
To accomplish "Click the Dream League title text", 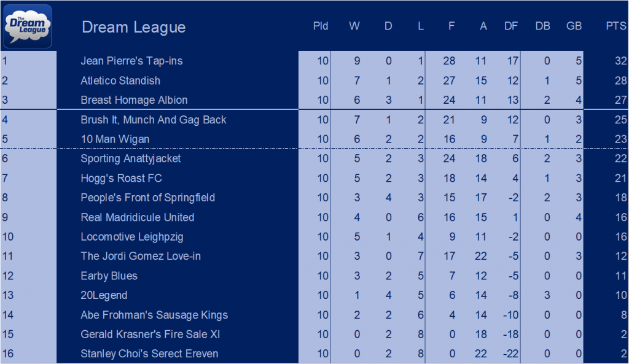I will (133, 27).
